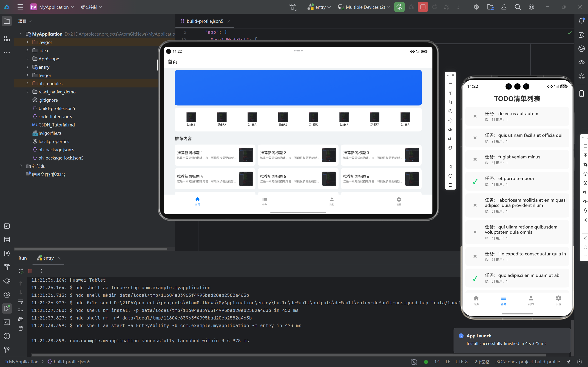Click the trash icon in Run console
The width and height of the screenshot is (588, 367).
coord(21,328)
